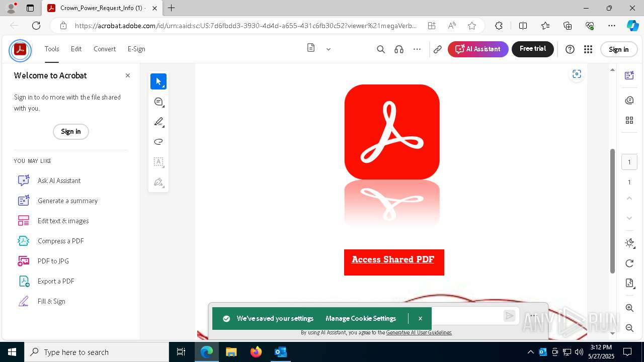Open the Edit menu
Screen dimensions: 644x362
[x=76, y=49]
